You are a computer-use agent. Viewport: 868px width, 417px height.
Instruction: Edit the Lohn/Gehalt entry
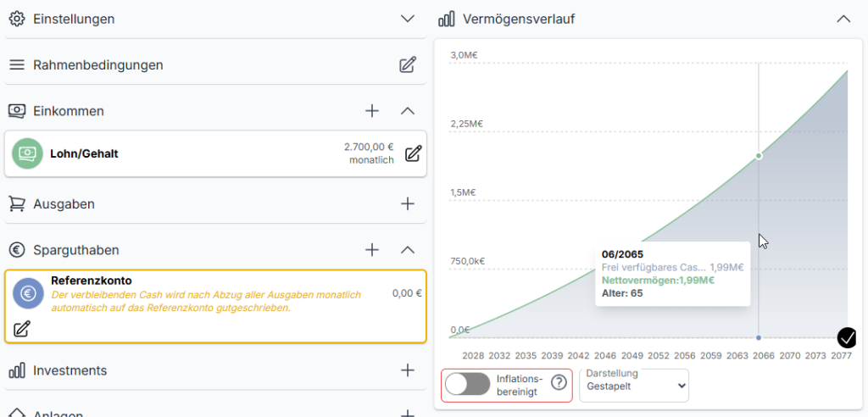pyautogui.click(x=413, y=153)
